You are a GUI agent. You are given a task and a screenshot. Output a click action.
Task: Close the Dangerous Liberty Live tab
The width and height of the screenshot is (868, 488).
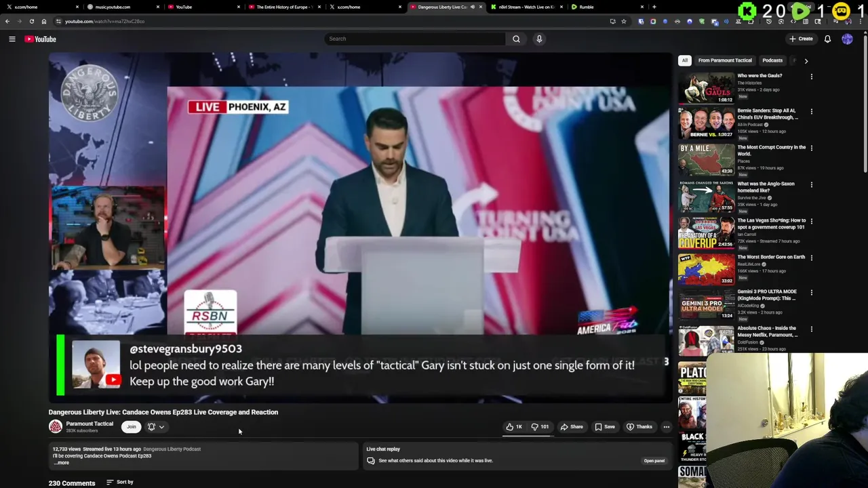481,7
